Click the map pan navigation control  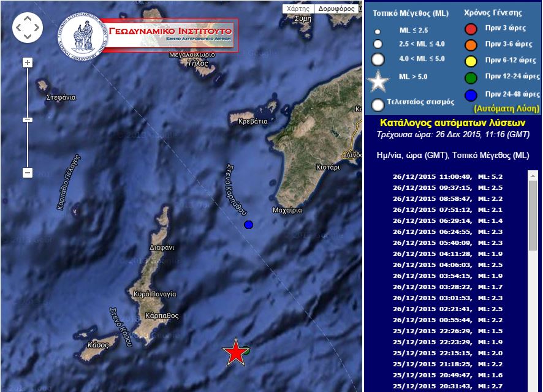coord(28,27)
